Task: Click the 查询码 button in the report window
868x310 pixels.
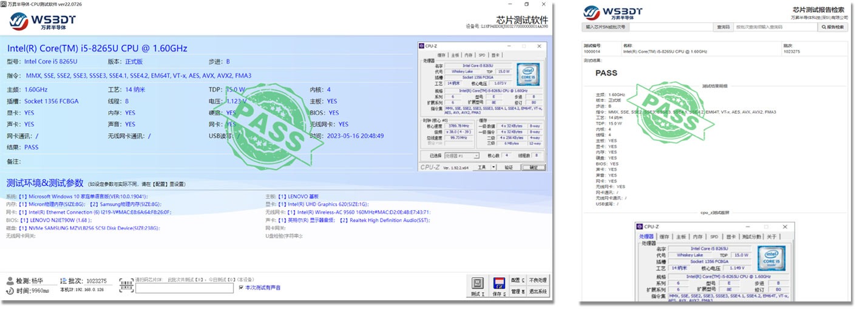Action: [723, 27]
